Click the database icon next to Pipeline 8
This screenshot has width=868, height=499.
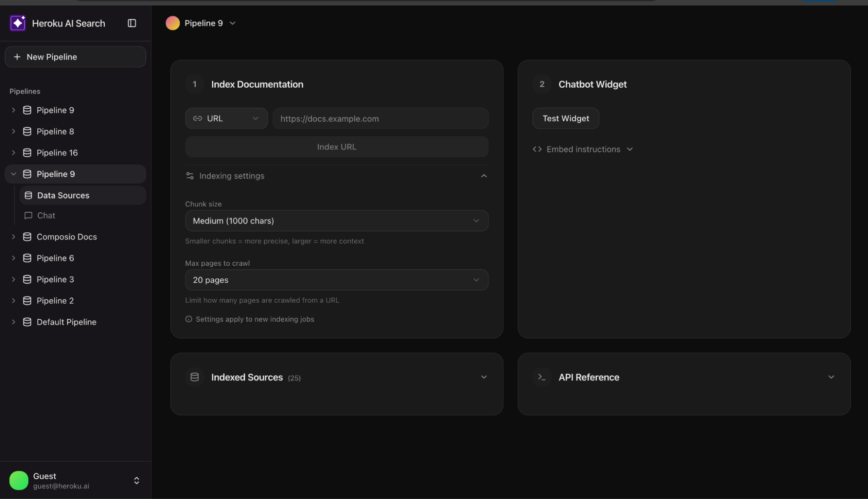(27, 131)
